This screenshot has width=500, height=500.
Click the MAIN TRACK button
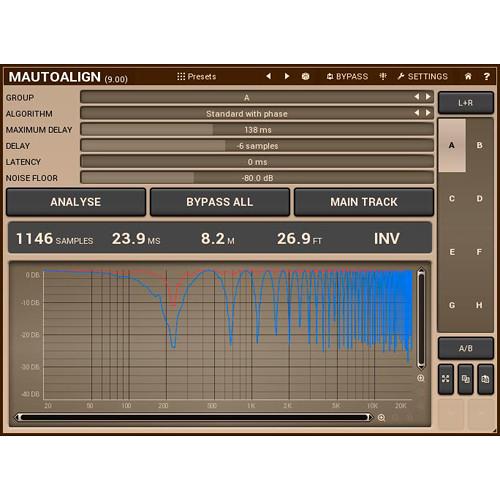click(364, 202)
